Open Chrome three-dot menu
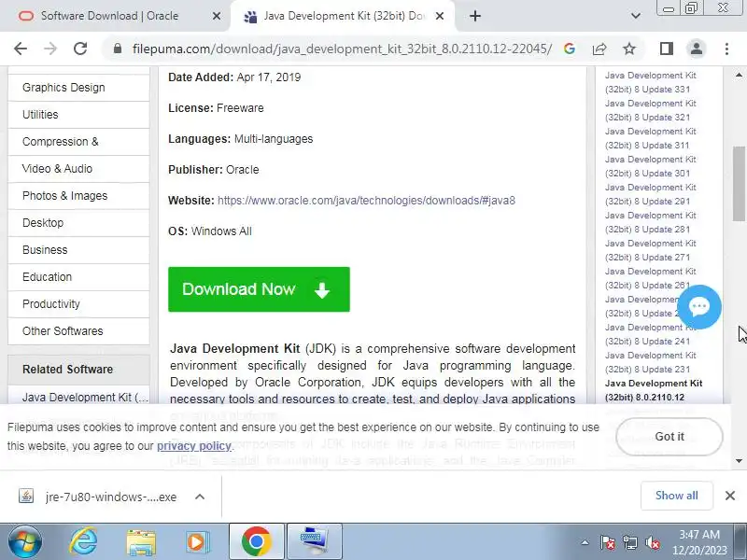 pyautogui.click(x=726, y=49)
